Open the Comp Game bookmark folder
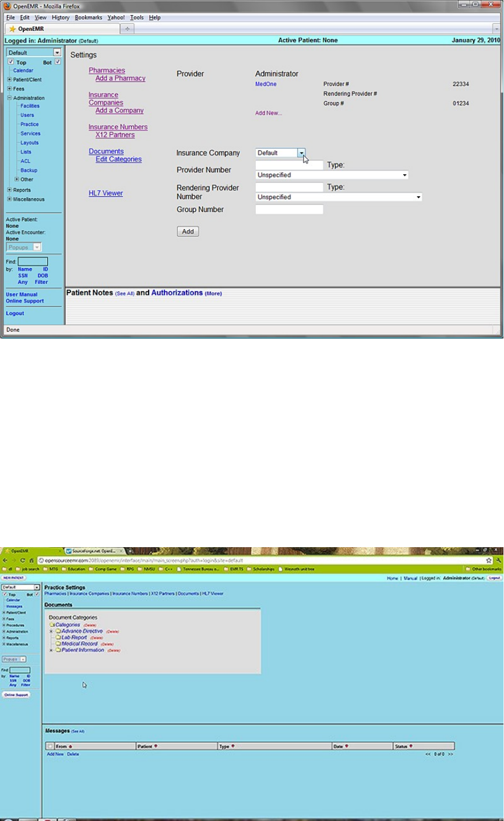The image size is (504, 821). [102, 568]
